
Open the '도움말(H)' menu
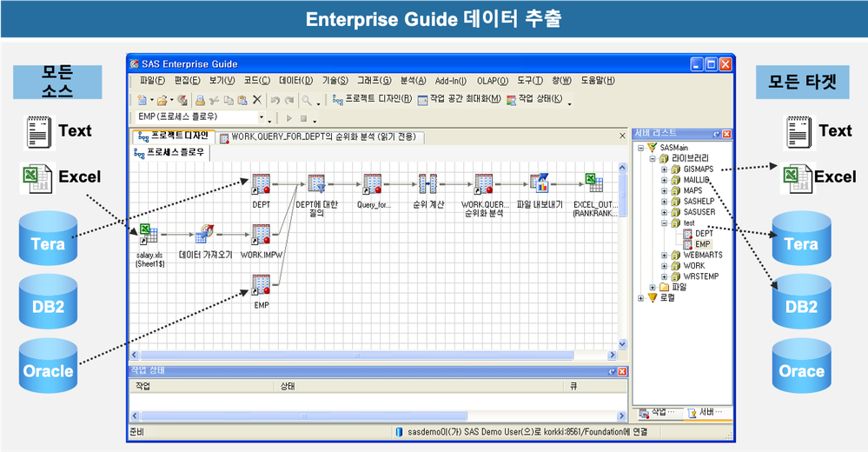(598, 81)
